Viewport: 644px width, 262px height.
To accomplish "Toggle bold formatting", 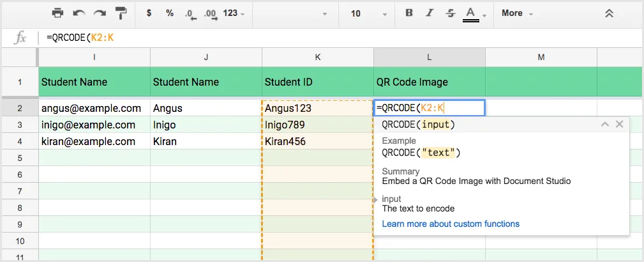I will click(x=410, y=13).
